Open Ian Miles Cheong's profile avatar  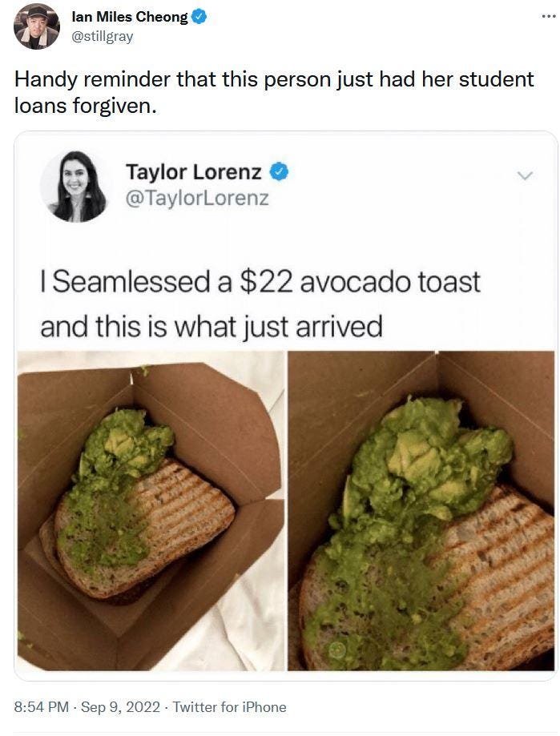(x=37, y=26)
